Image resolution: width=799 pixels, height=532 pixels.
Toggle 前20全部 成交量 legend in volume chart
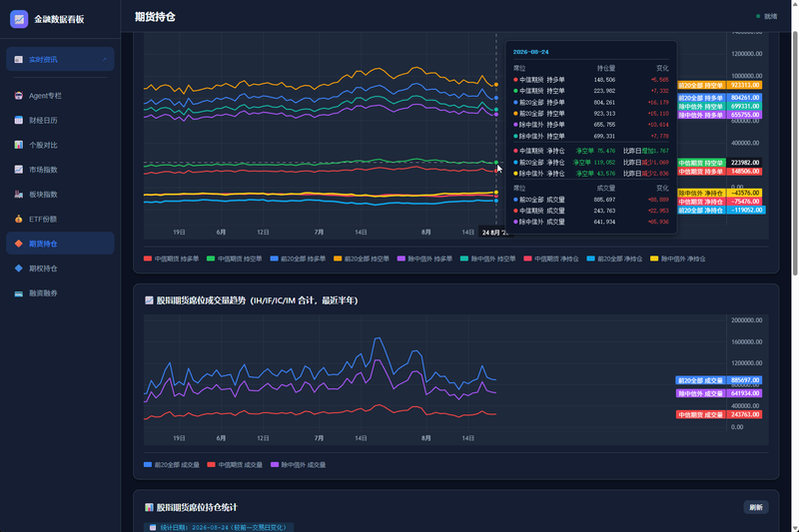pos(171,465)
